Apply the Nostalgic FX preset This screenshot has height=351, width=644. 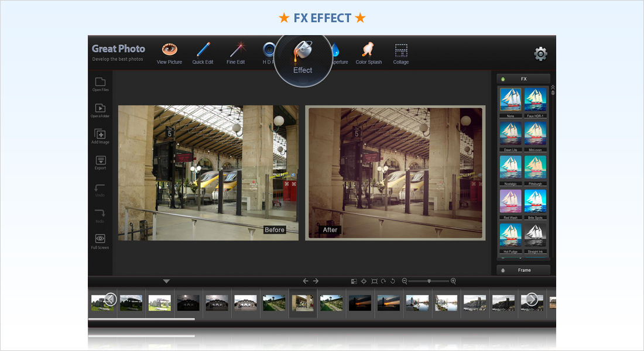click(511, 167)
